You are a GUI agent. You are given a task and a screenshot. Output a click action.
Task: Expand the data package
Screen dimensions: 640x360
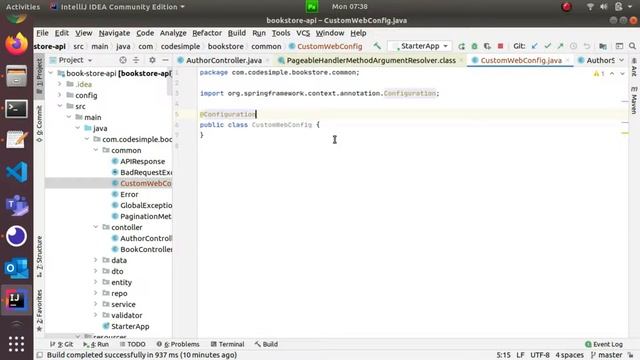[x=96, y=260]
